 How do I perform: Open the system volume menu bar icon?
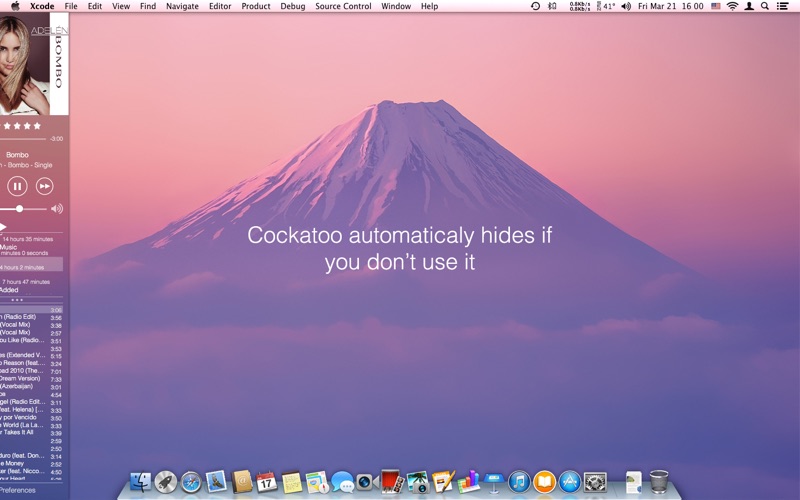point(626,6)
